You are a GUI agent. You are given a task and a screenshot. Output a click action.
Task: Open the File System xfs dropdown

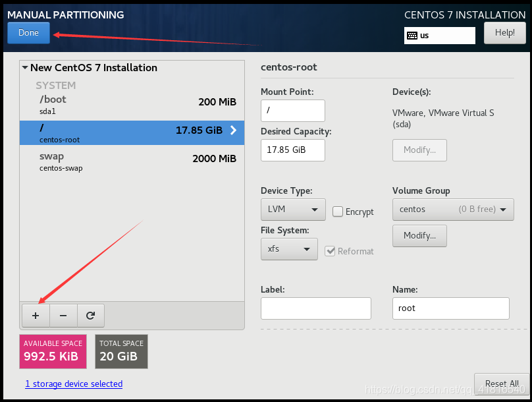click(289, 249)
